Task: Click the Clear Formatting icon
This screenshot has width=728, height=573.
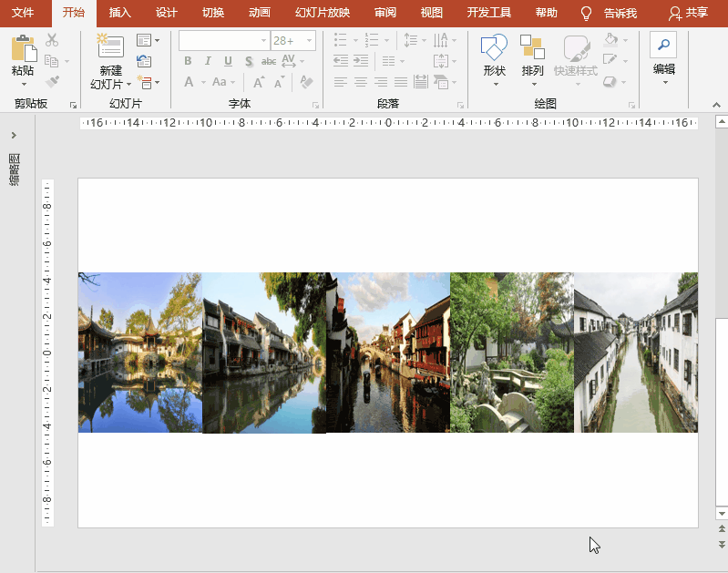Action: click(x=306, y=82)
